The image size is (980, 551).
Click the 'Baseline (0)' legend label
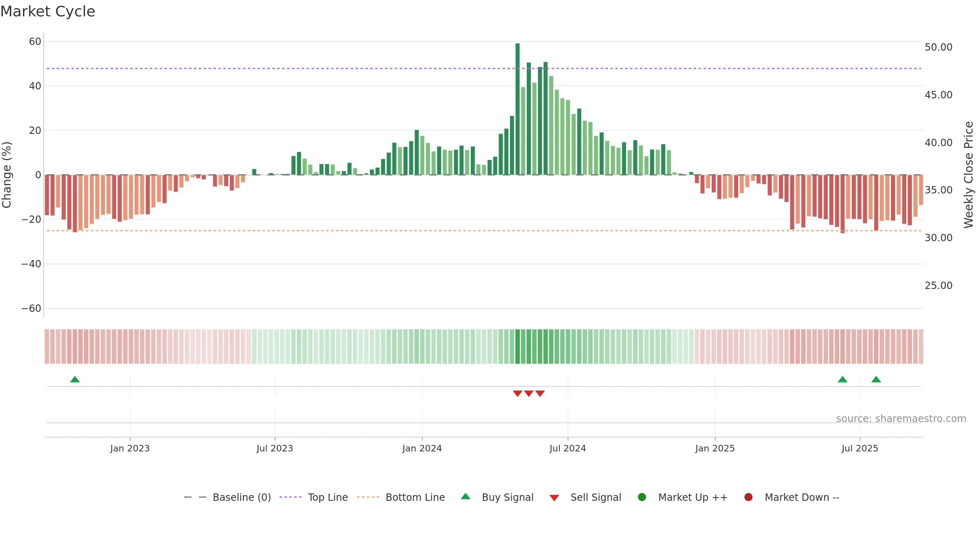pos(242,497)
